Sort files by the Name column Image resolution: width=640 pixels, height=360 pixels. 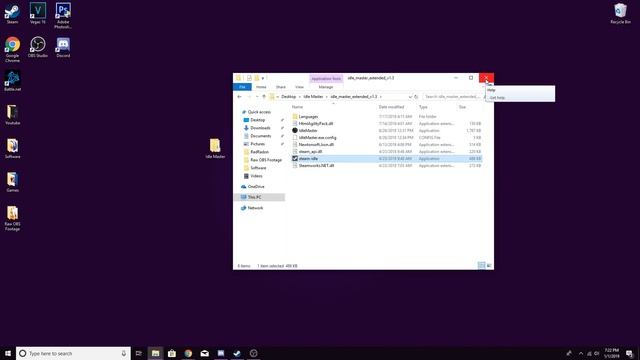[x=298, y=107]
